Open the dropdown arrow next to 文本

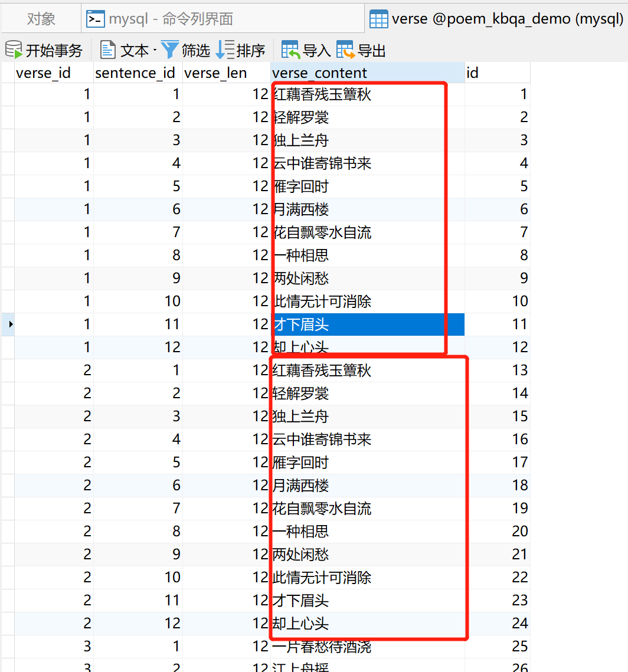coord(156,50)
